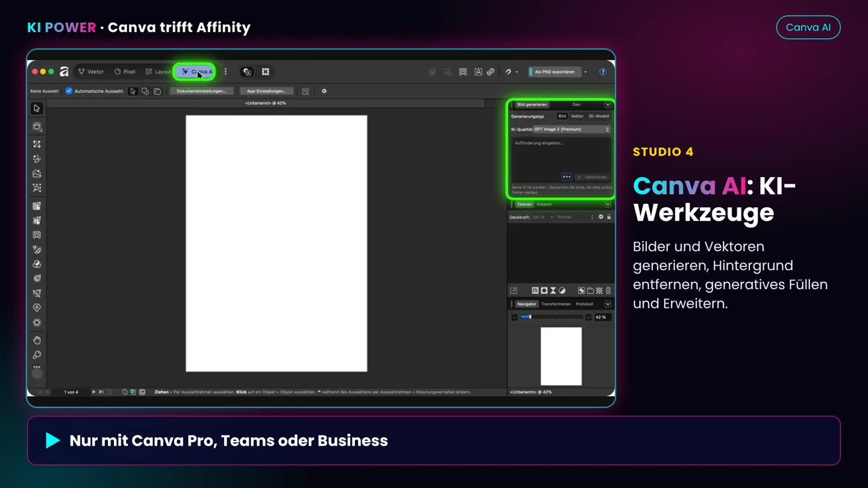Click the Navigator page preview thumbnail
Viewport: 868px width, 488px height.
click(561, 356)
